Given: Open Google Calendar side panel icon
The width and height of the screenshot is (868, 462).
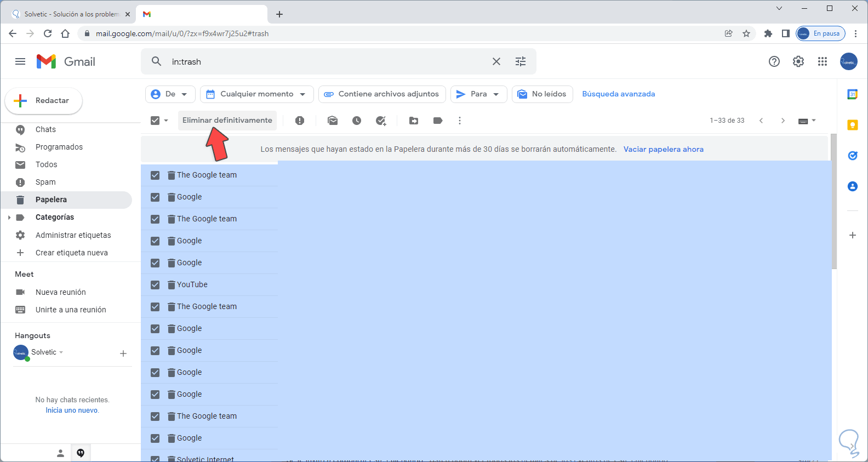Looking at the screenshot, I should coord(853,94).
